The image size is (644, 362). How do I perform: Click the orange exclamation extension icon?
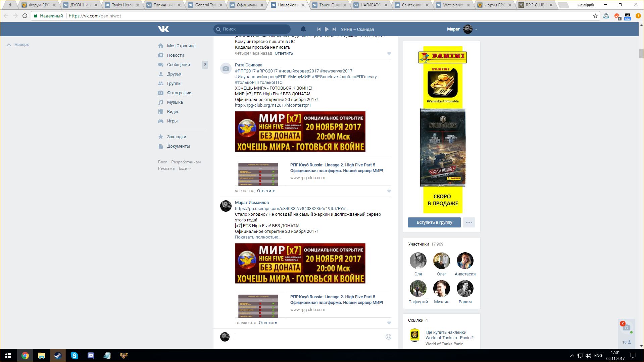click(x=638, y=16)
